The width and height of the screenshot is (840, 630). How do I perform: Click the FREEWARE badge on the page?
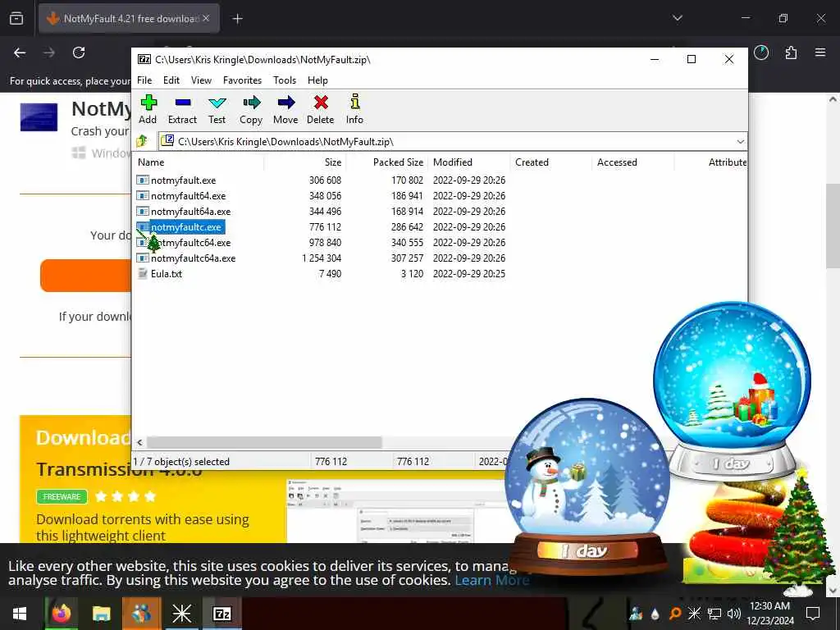[x=62, y=496]
